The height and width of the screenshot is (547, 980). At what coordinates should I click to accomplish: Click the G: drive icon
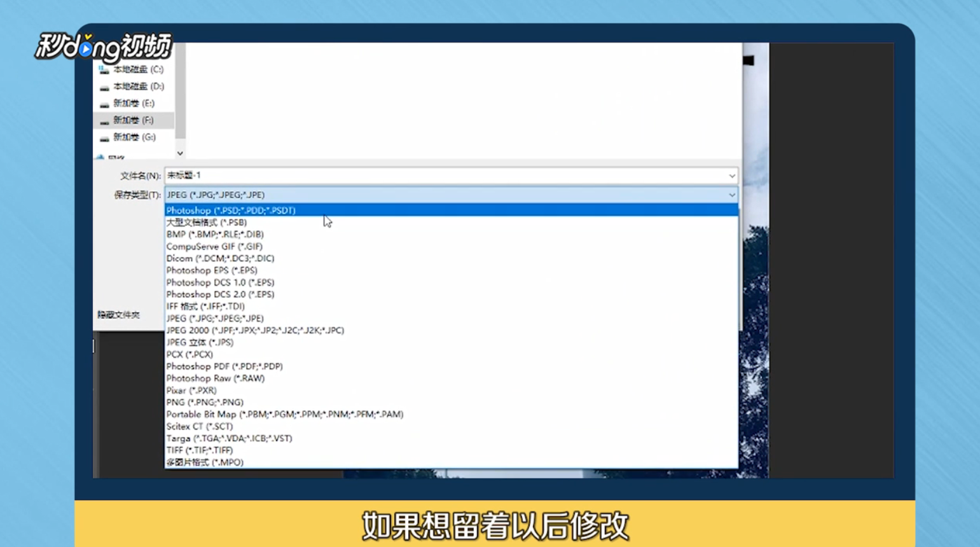[x=104, y=138]
